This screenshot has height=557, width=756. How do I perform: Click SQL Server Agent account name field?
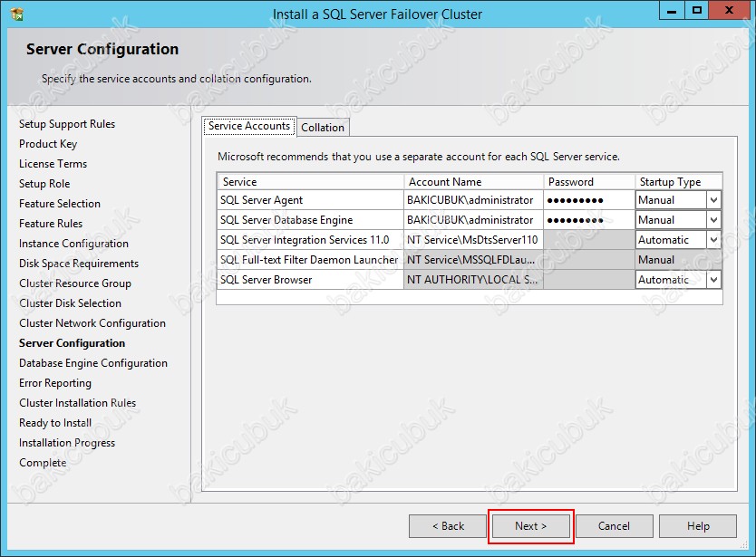[473, 200]
